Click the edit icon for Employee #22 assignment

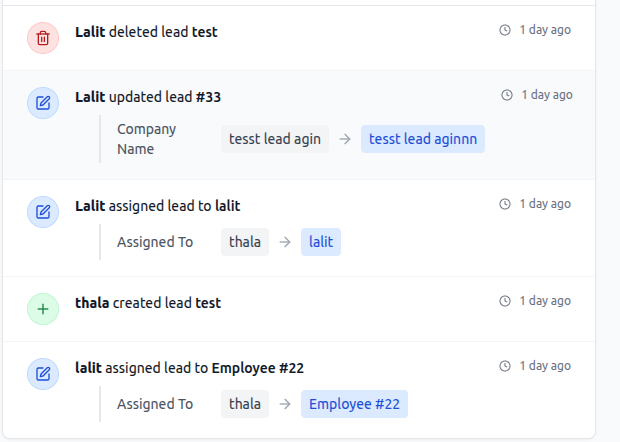42,374
